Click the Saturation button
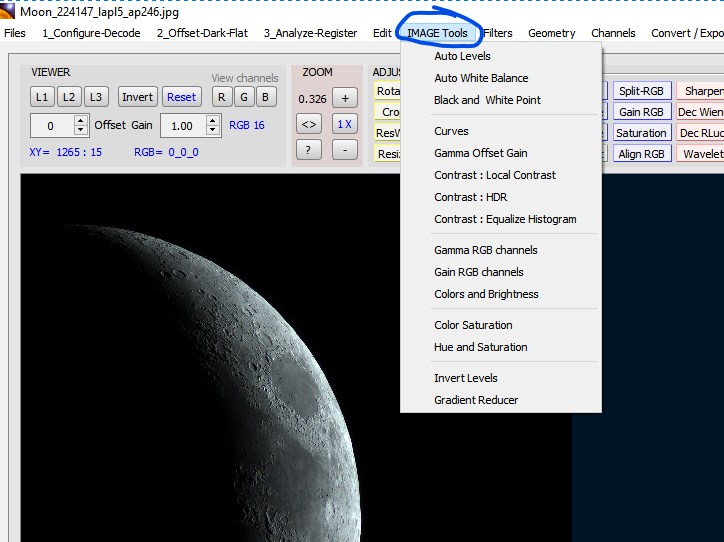724x542 pixels. click(x=642, y=133)
